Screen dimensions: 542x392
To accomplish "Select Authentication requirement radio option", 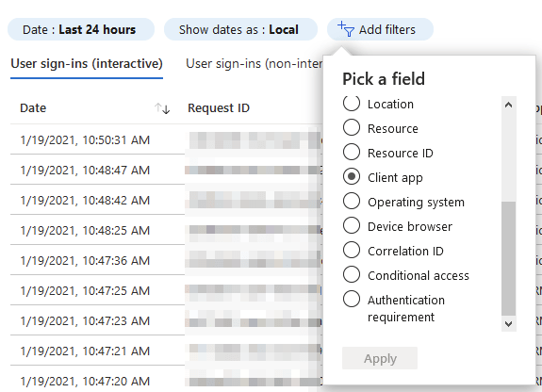I will [352, 299].
